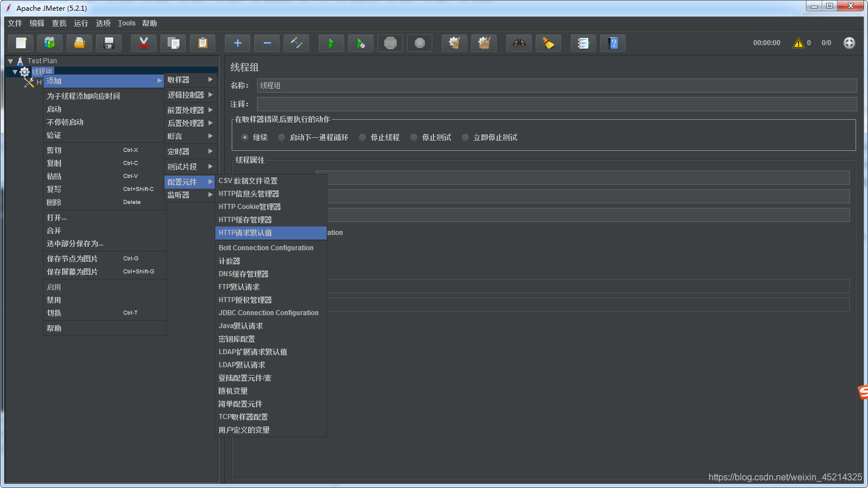Click the remote engine status icon
The image size is (868, 488).
tap(849, 43)
